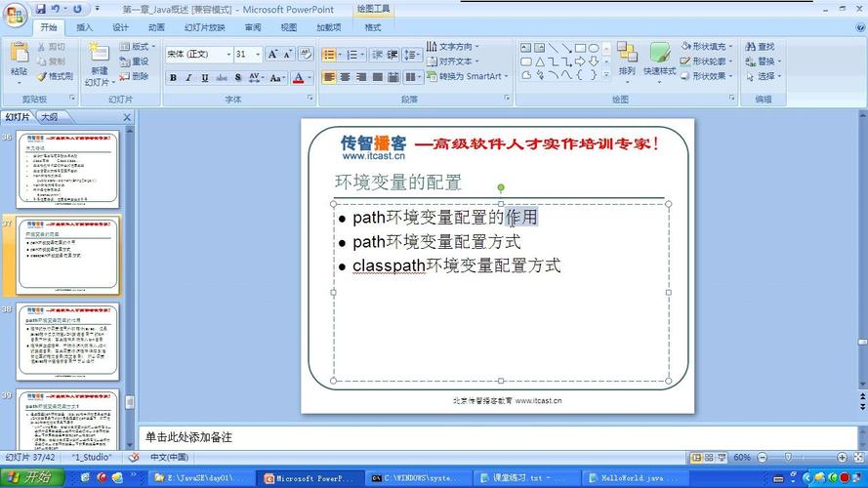Viewport: 868px width, 488px height.
Task: Click the Paste (粘贴) icon
Action: 20,52
